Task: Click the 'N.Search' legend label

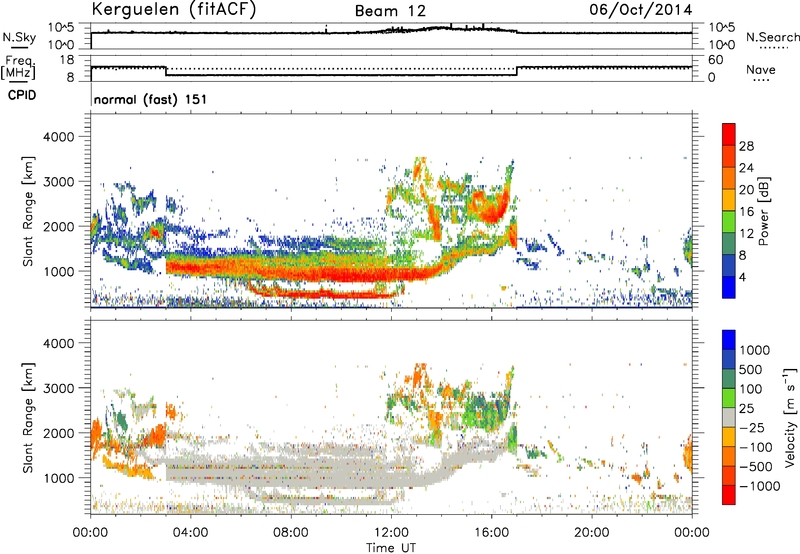Action: (772, 38)
